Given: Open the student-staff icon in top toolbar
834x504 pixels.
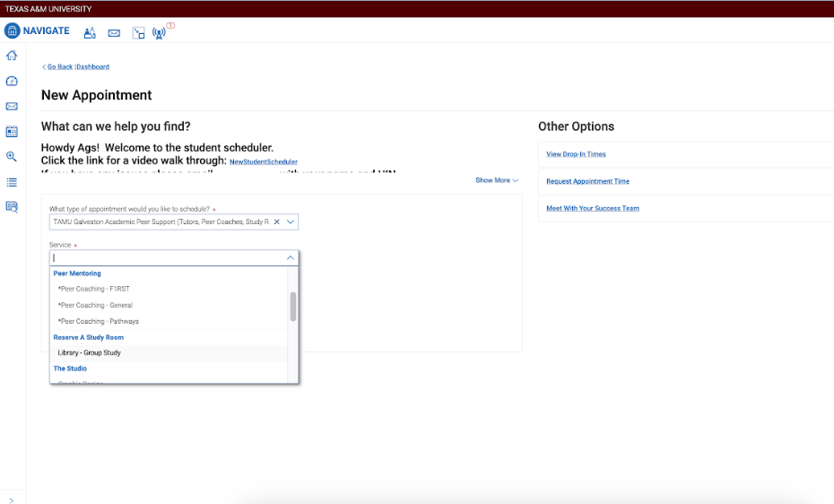Looking at the screenshot, I should tap(90, 33).
